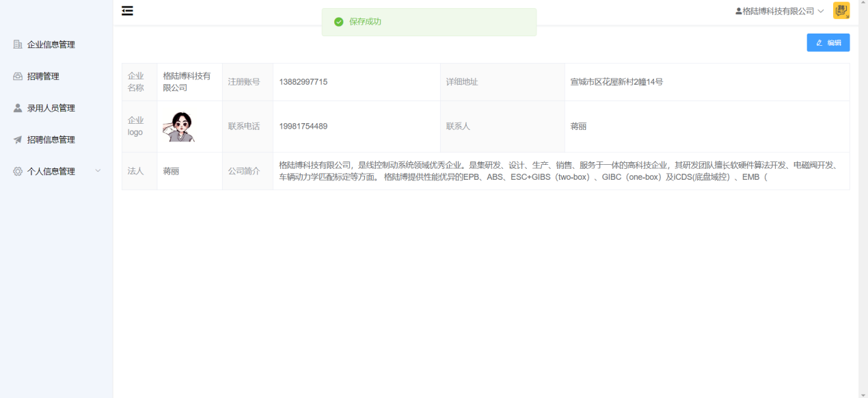868x398 pixels.
Task: Click the company logo cartoon image
Action: click(178, 127)
